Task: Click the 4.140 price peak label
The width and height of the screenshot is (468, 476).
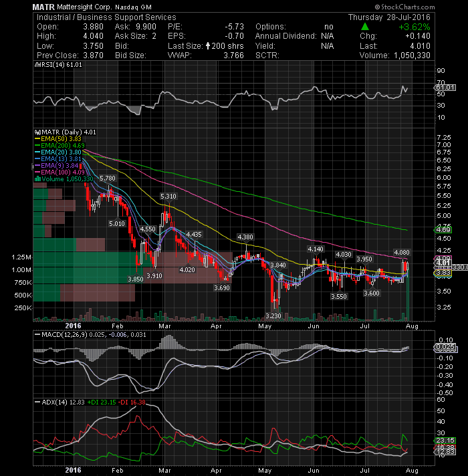Action: pos(316,249)
